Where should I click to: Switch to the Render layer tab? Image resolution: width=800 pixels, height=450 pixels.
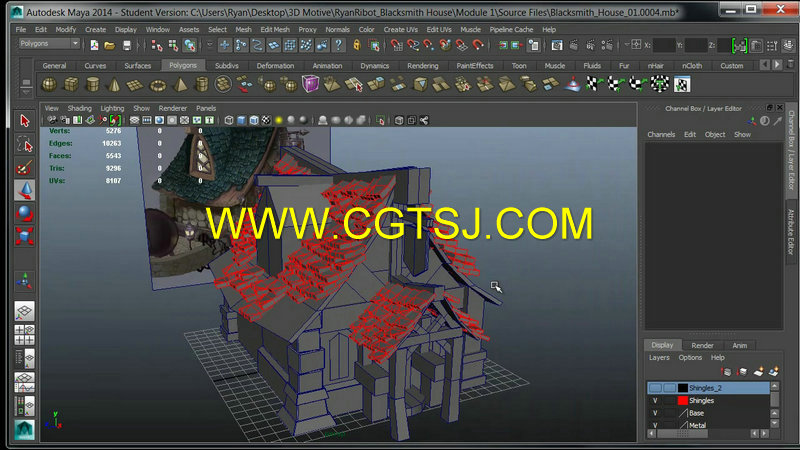point(703,345)
